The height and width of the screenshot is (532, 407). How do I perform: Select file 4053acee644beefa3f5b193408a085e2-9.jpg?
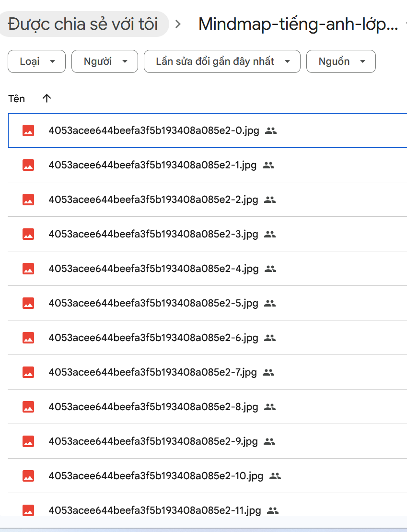point(153,441)
